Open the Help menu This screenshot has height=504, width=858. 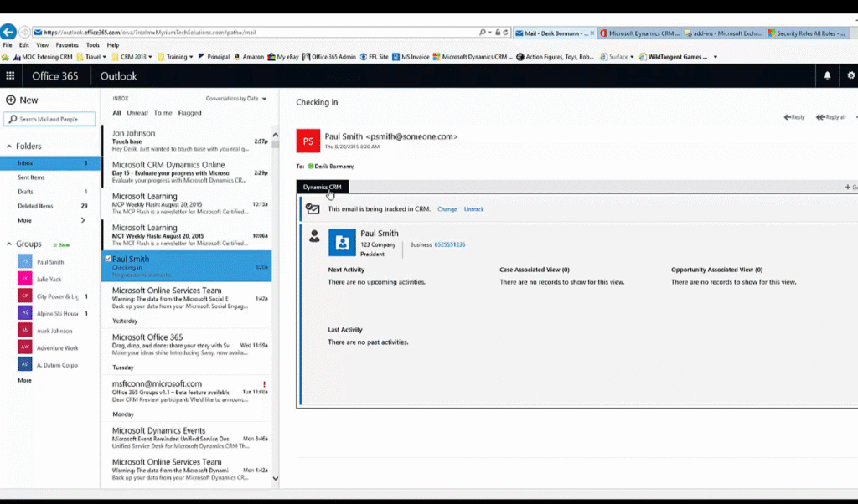point(113,45)
